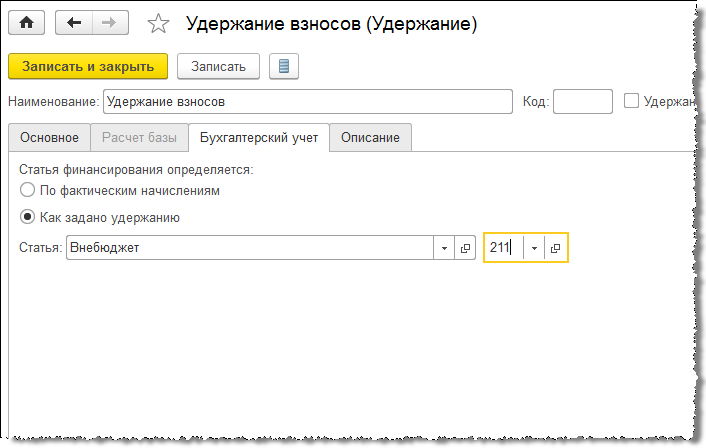Open the Расчет базы tab

point(140,138)
